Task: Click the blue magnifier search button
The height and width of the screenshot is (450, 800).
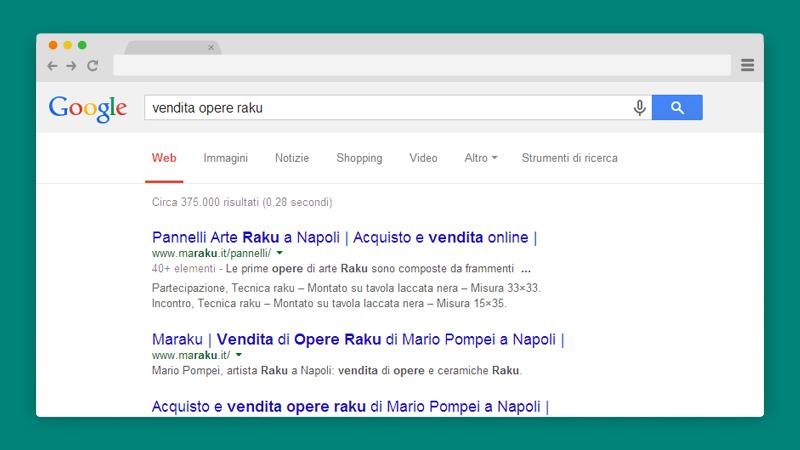Action: point(677,107)
